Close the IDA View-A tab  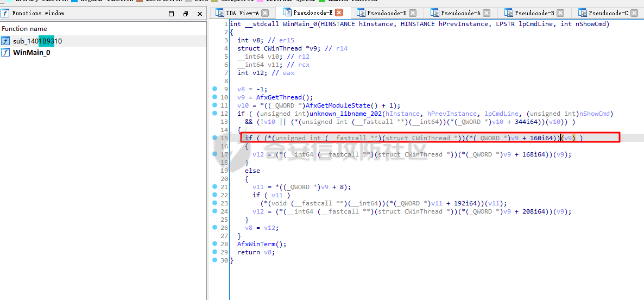point(264,13)
